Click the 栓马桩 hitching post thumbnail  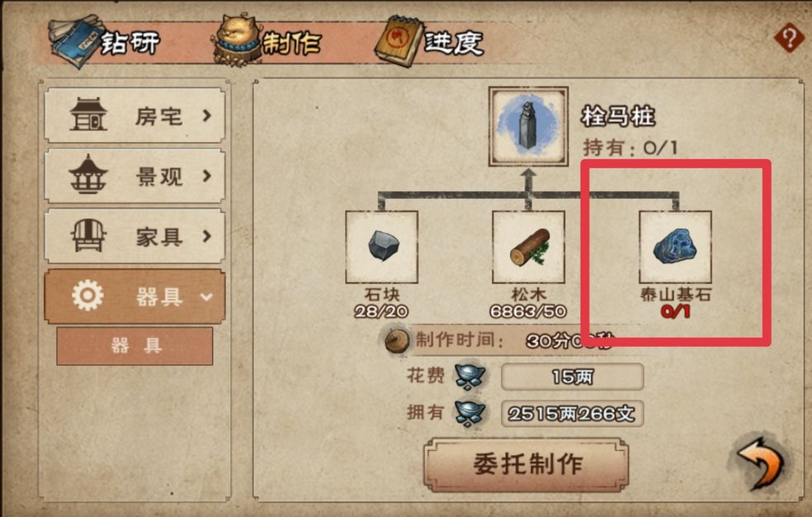click(x=528, y=126)
